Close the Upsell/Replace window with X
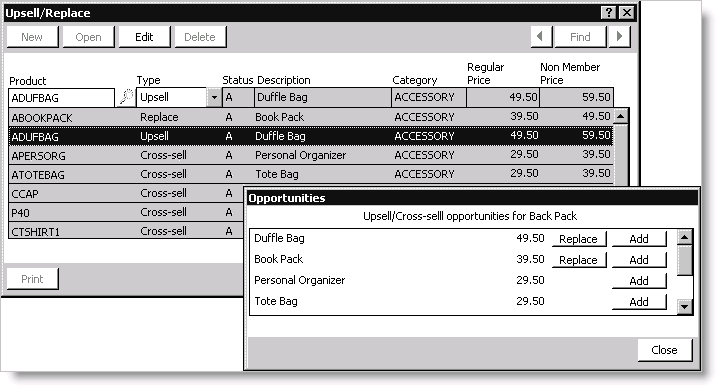Image resolution: width=718 pixels, height=388 pixels. pyautogui.click(x=626, y=13)
